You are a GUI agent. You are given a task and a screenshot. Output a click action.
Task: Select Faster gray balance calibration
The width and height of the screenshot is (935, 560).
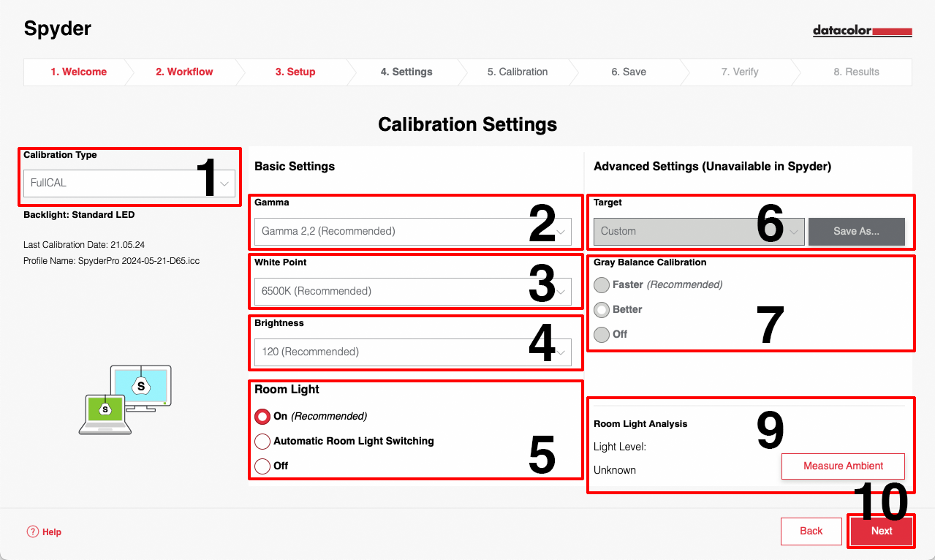(x=602, y=285)
